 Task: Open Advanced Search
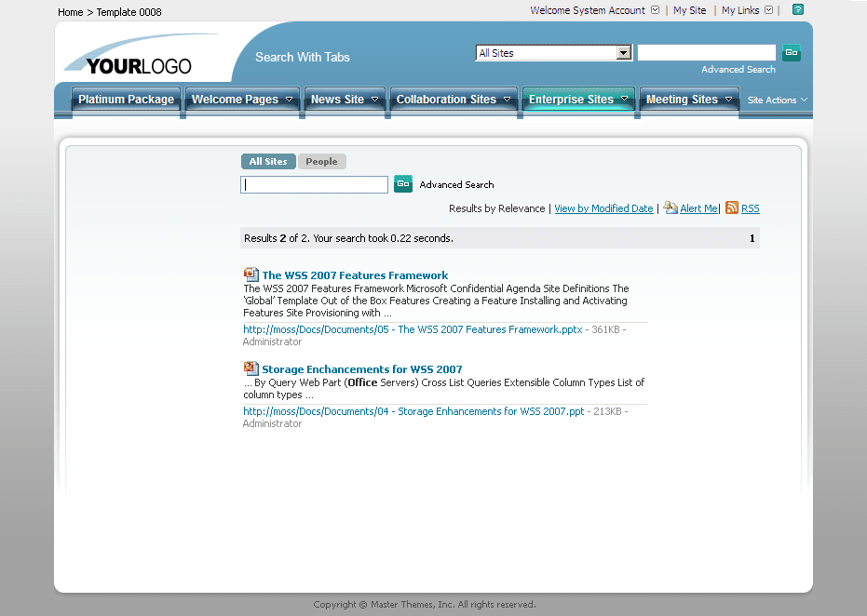coord(456,184)
